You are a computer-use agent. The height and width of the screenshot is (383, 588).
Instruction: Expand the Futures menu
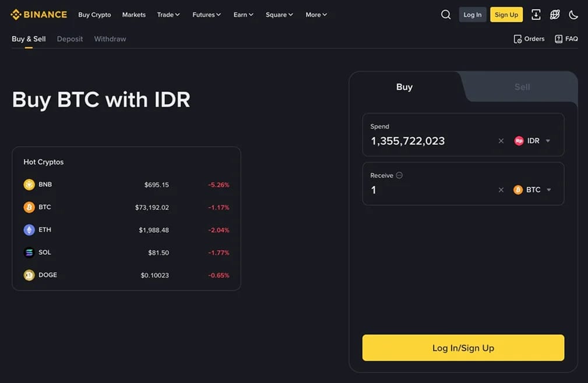coord(207,15)
